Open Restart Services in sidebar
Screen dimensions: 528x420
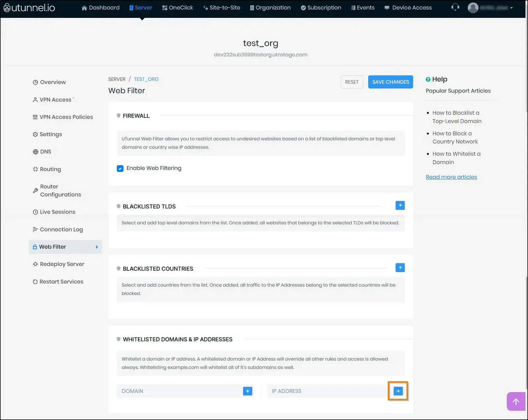click(x=58, y=282)
